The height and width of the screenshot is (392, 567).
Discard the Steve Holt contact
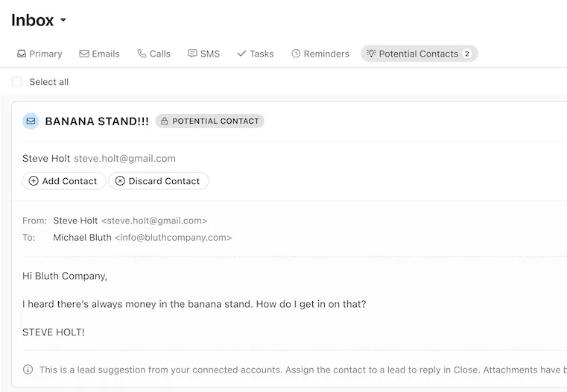(159, 181)
